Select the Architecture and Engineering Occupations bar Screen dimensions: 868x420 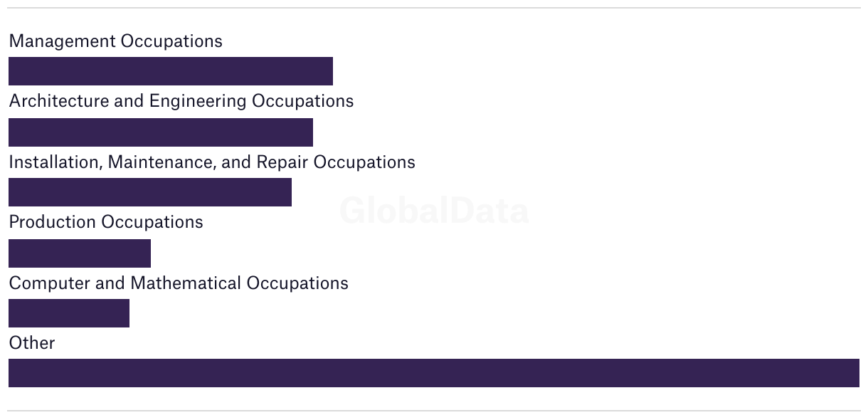(161, 132)
